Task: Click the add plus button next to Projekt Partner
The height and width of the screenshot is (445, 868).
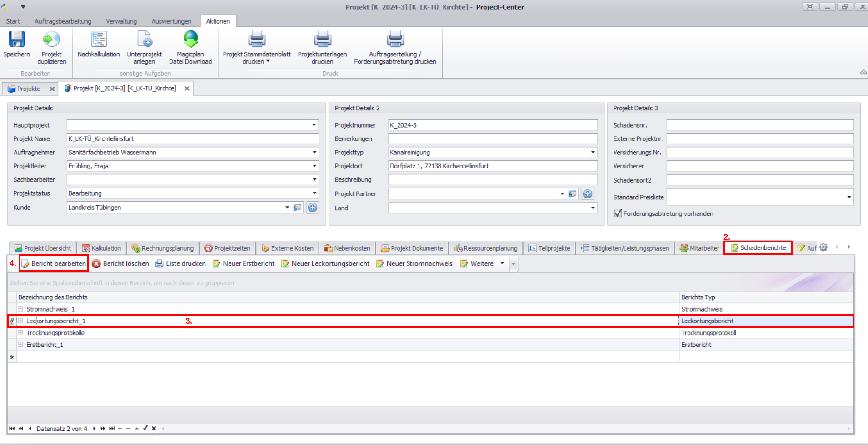Action: click(588, 194)
